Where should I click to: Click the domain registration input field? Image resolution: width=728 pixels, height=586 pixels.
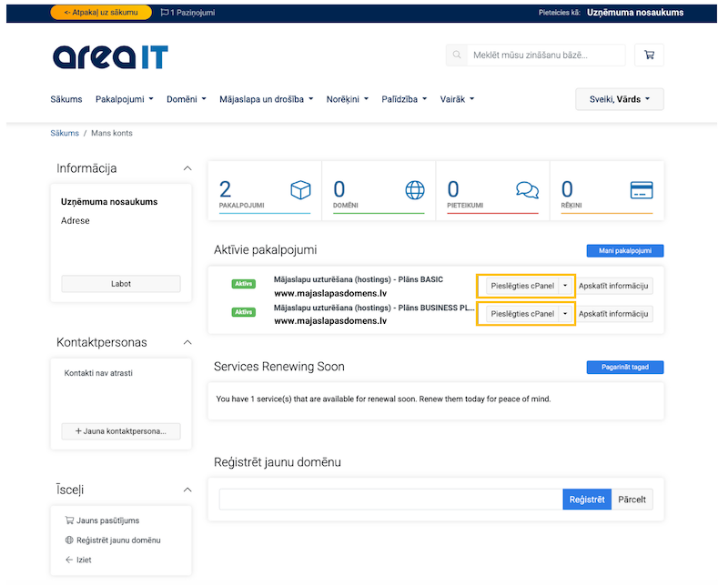coord(390,500)
